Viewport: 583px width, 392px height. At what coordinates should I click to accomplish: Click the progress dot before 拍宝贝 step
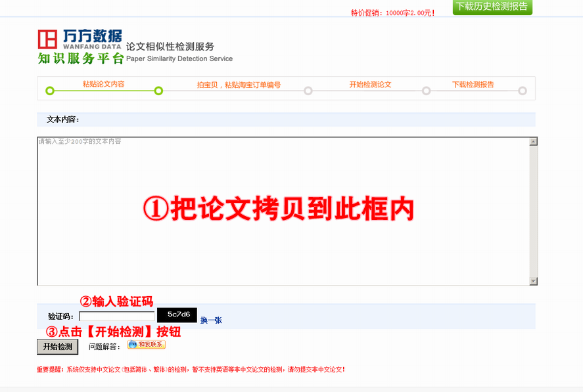coord(159,91)
